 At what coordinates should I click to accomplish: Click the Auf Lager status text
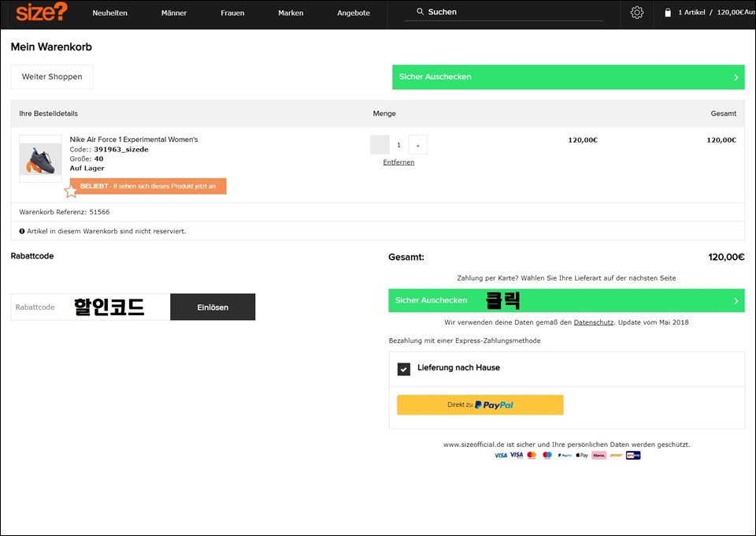pos(87,169)
